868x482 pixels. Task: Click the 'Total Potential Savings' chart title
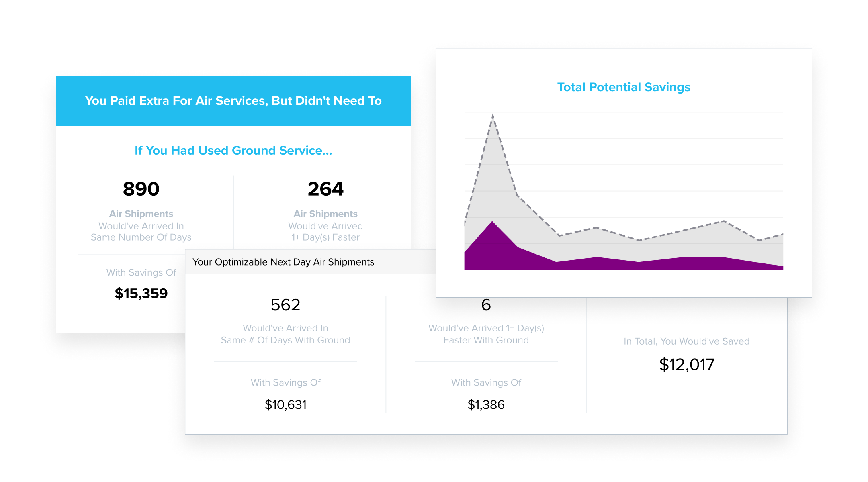tap(624, 87)
